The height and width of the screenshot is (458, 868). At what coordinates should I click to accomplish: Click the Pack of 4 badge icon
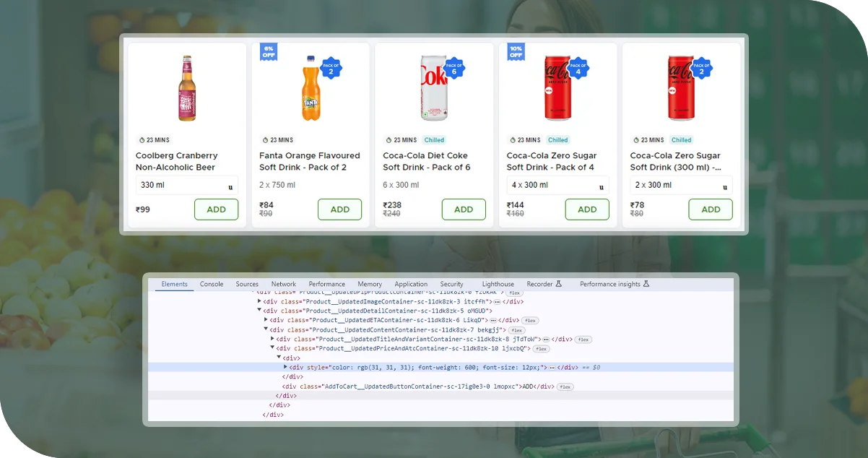[578, 68]
